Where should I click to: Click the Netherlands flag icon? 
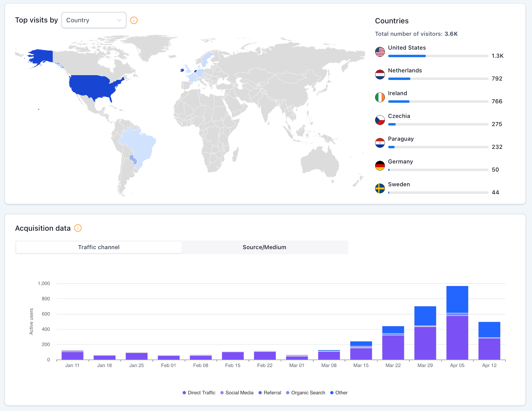tap(380, 75)
